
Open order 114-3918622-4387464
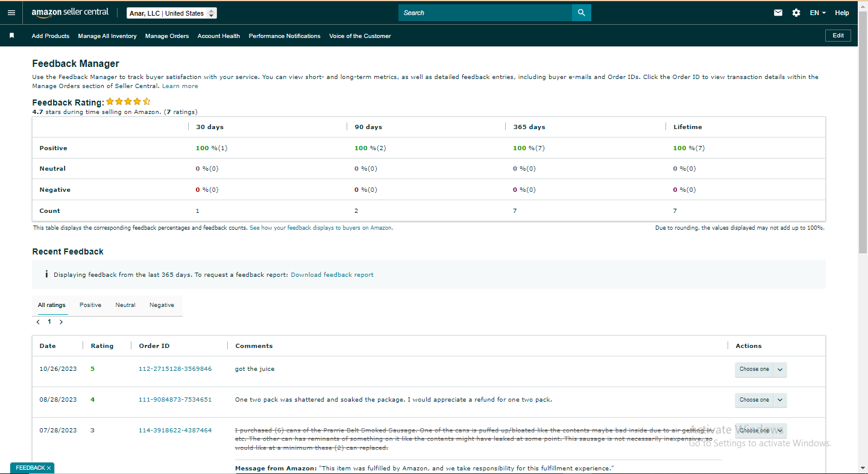point(175,431)
